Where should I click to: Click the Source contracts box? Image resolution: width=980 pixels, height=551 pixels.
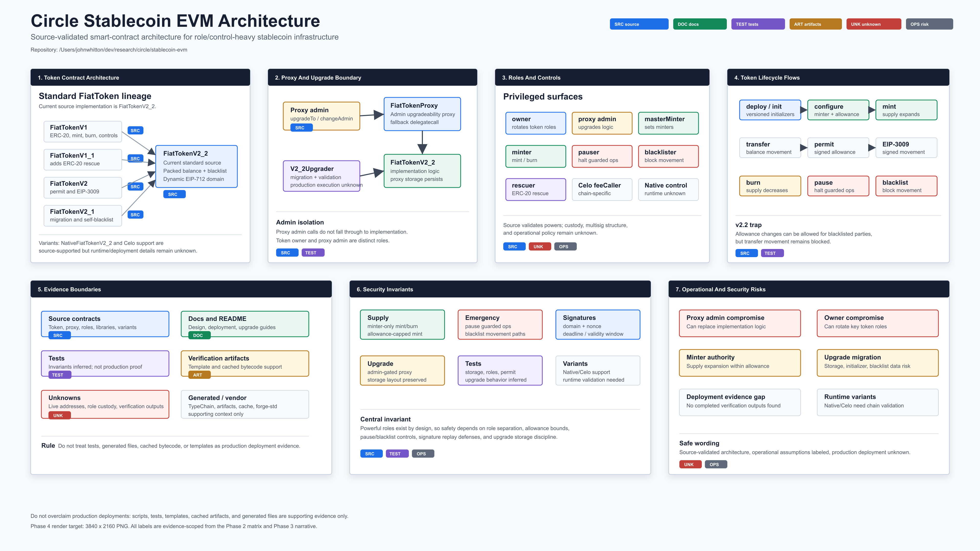tap(105, 324)
